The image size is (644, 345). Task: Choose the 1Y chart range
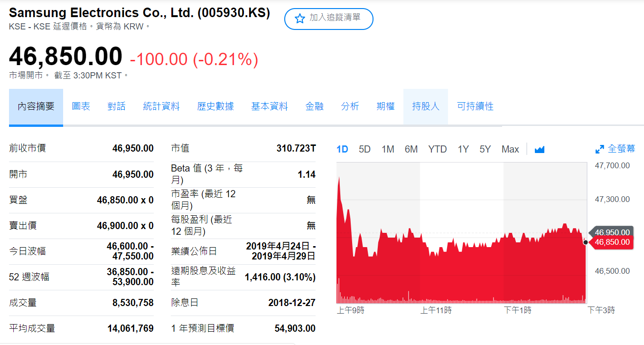[463, 149]
